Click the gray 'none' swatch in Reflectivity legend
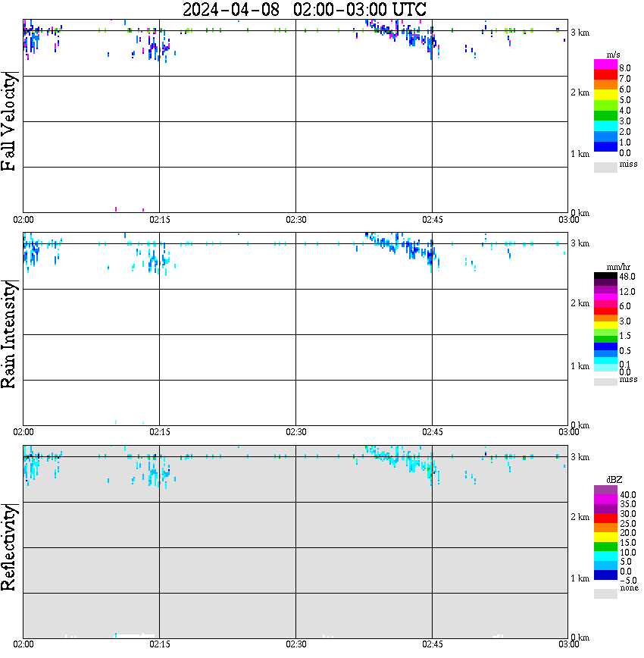Viewport: 644px width, 658px height. pyautogui.click(x=605, y=594)
